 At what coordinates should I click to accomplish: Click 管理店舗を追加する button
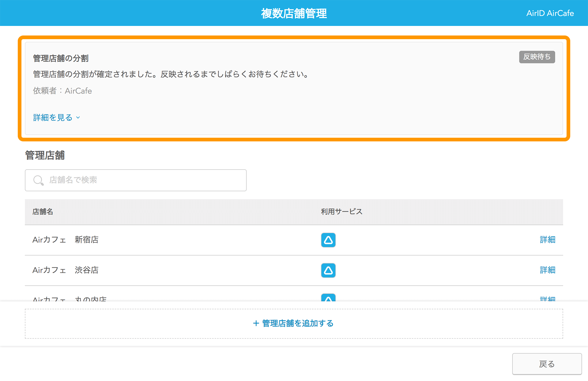[x=294, y=323]
